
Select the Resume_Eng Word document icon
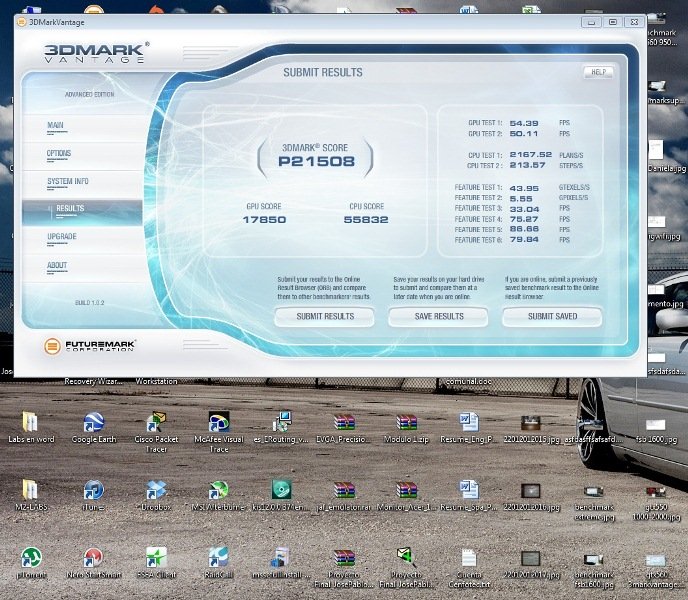coord(469,423)
